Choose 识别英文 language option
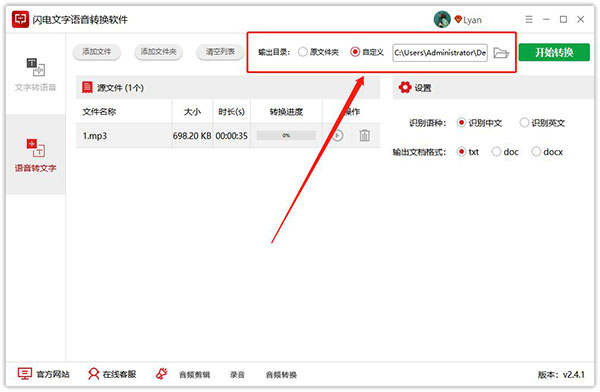 click(524, 122)
